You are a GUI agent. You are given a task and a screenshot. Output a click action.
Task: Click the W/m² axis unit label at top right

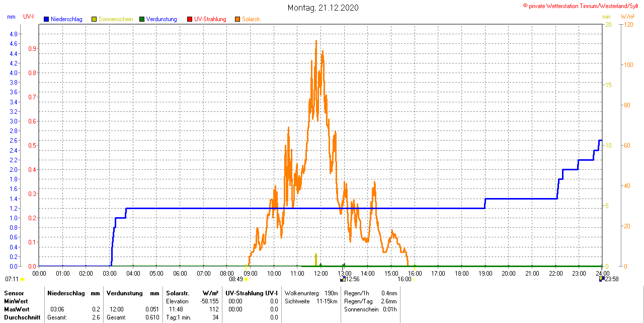coord(627,17)
